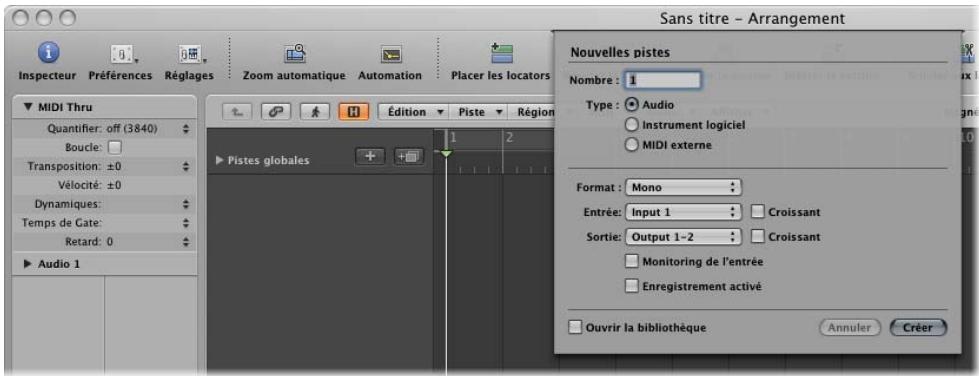Add new track with plus button
The height and width of the screenshot is (376, 979).
pos(370,157)
